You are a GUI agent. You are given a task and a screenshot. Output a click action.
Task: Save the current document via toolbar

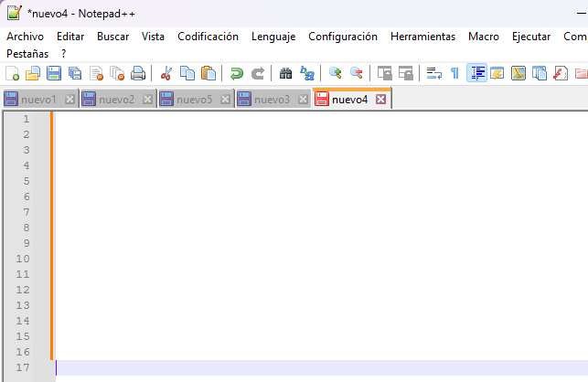[54, 73]
